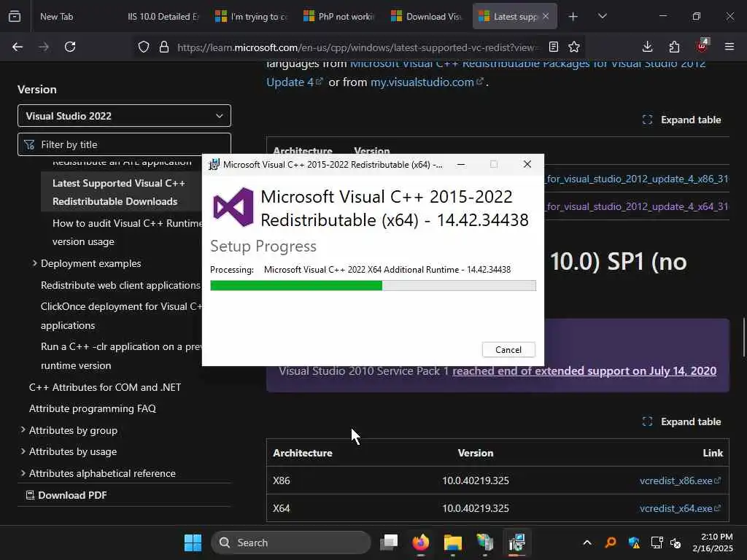The height and width of the screenshot is (560, 747).
Task: Switch to Firefox in the taskbar
Action: pos(421,542)
